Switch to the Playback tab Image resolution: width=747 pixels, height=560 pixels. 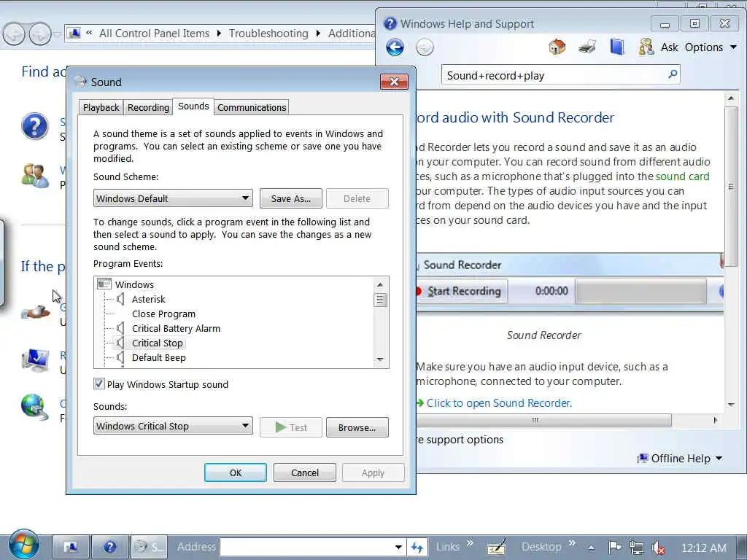[101, 107]
